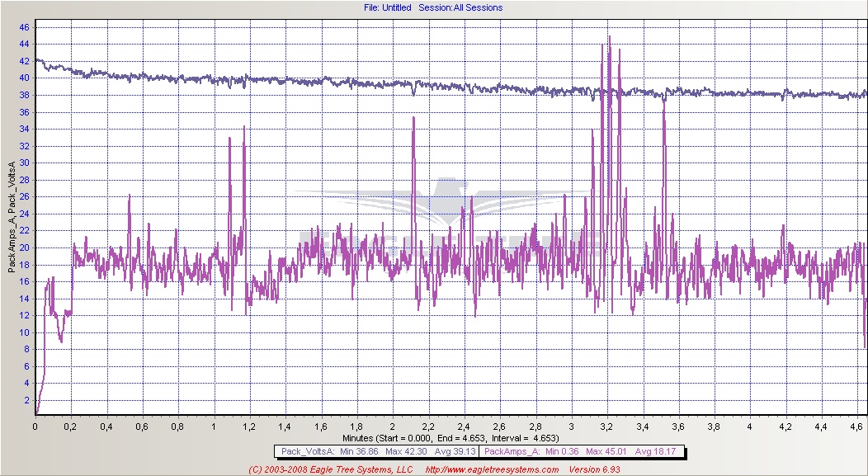This screenshot has height=476, width=868.
Task: Open the www.eagletreesystems.com link
Action: (492, 469)
